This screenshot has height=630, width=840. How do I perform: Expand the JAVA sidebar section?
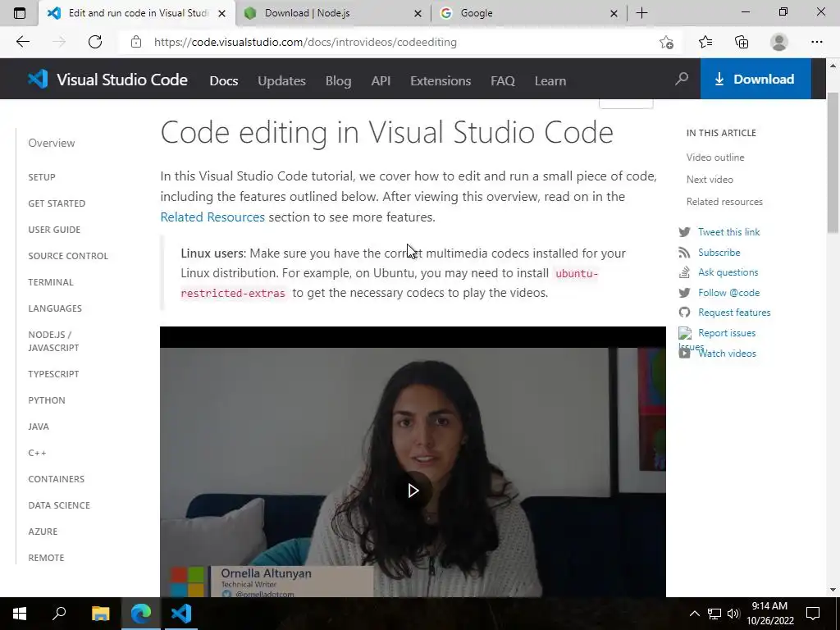point(39,427)
